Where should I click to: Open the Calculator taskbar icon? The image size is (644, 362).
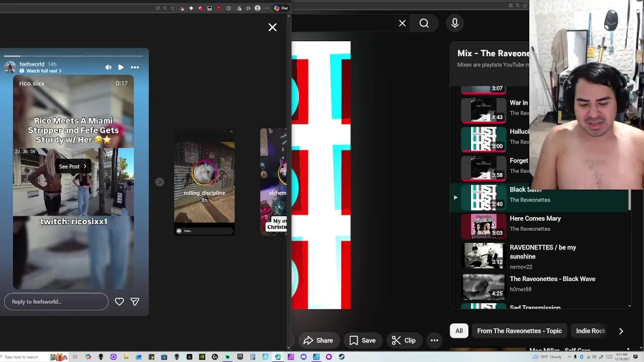[253, 357]
